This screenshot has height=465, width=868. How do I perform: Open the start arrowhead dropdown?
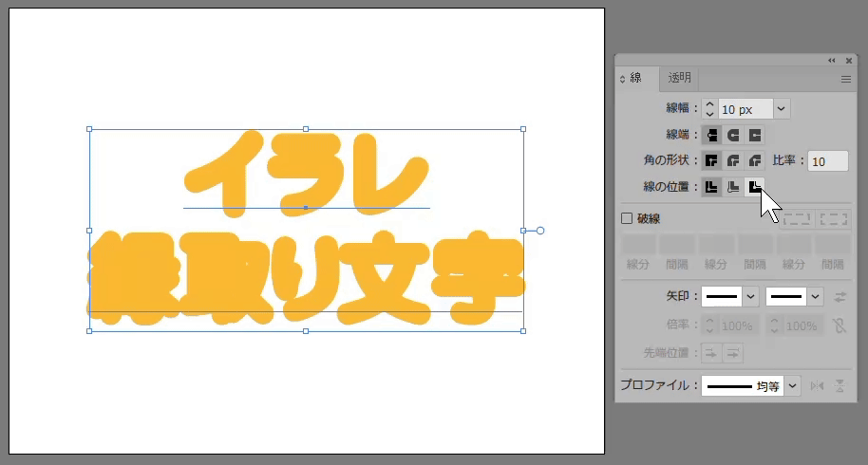(750, 297)
